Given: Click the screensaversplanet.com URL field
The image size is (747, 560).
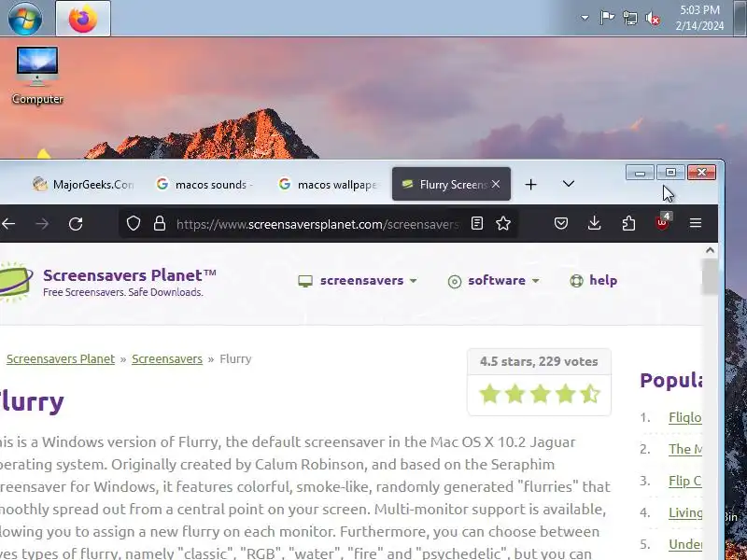Looking at the screenshot, I should coord(317,224).
